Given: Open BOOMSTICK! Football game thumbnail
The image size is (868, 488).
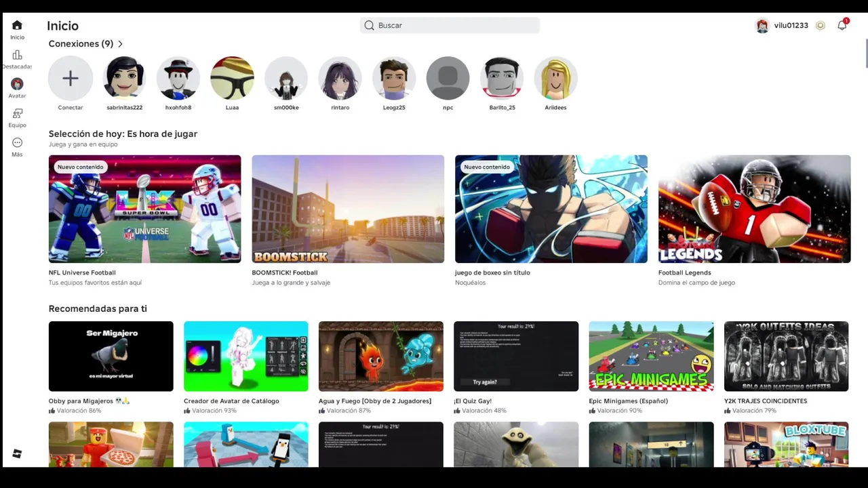Looking at the screenshot, I should click(348, 209).
